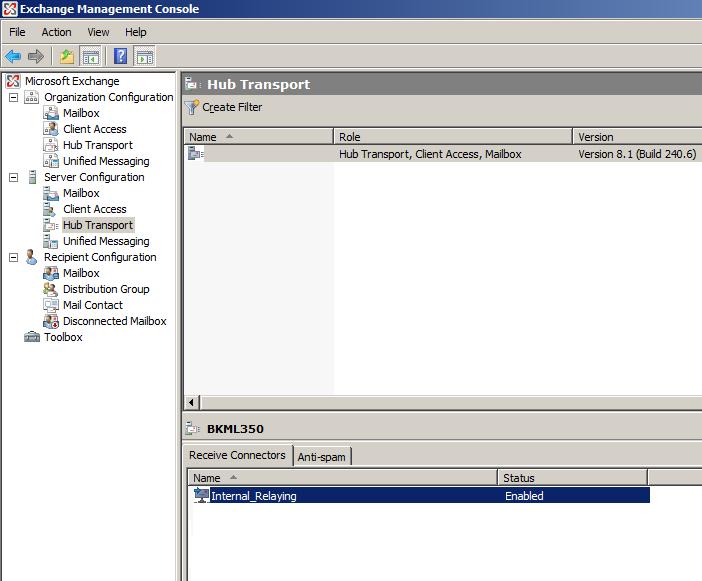Select Hub Transport under Server Configuration
Viewport: 702px width, 581px height.
(x=98, y=225)
